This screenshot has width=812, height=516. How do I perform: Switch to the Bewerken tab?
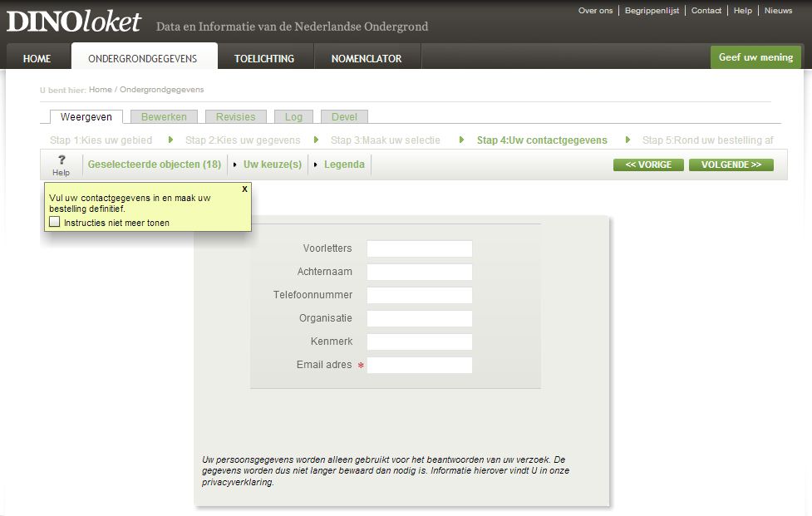[x=164, y=117]
